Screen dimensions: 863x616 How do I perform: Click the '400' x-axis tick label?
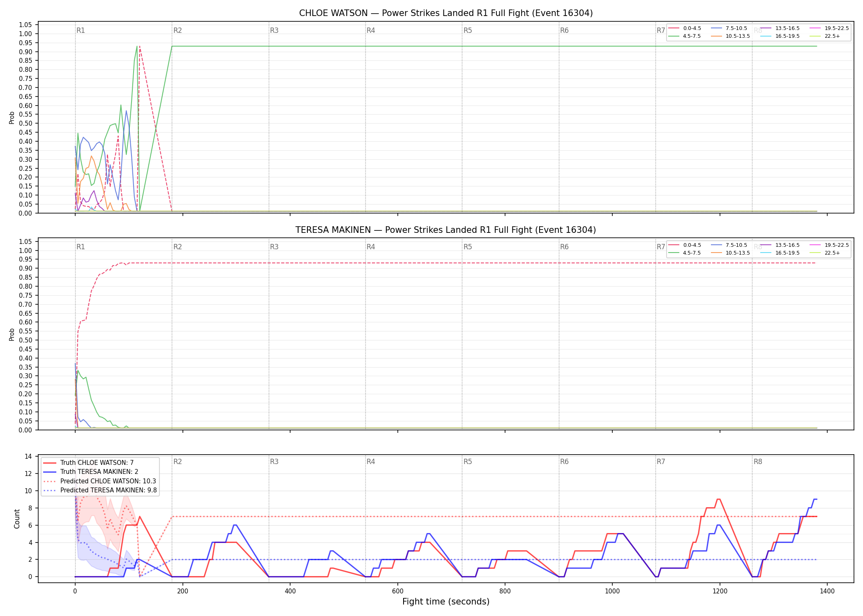[290, 591]
